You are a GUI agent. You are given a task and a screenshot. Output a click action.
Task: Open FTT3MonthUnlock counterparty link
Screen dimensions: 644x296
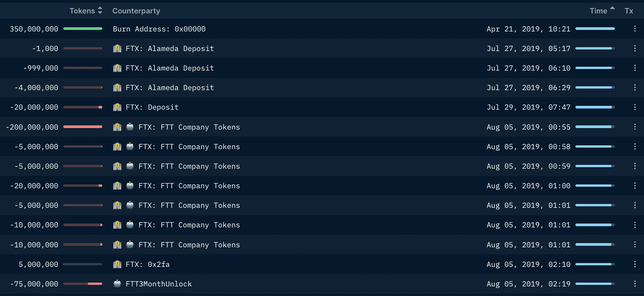(159, 284)
